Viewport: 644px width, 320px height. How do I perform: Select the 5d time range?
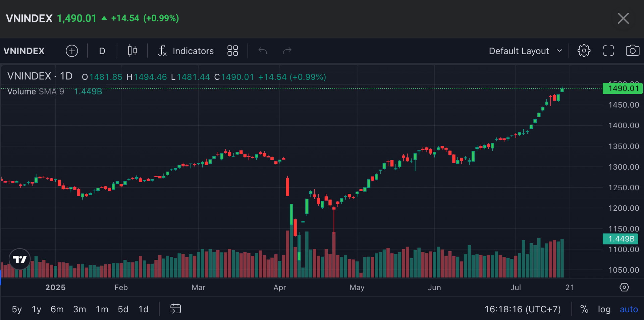[x=123, y=309]
